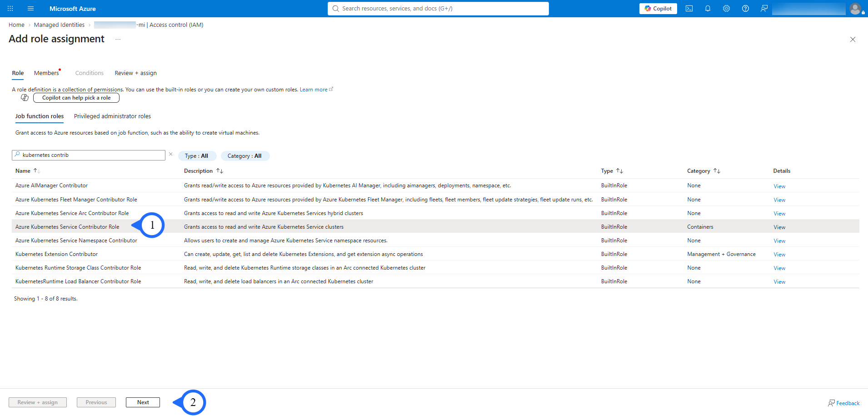The image size is (868, 416).
Task: View details for Service Namespace Contributor
Action: [779, 241]
